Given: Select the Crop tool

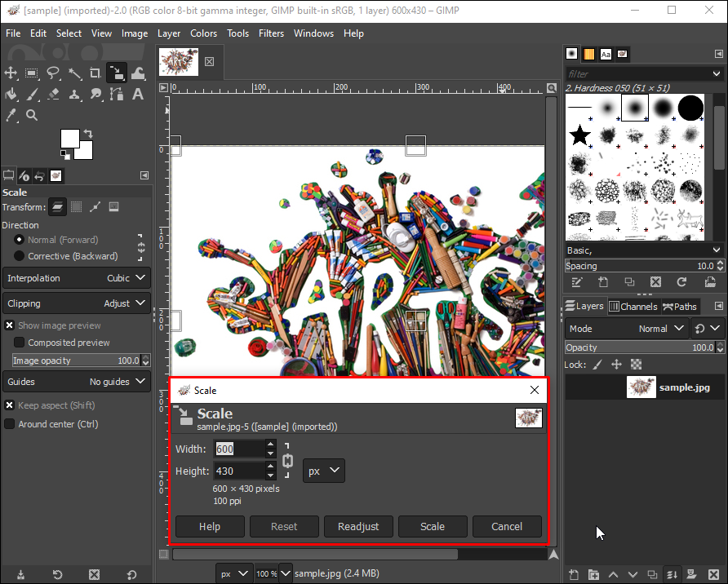Looking at the screenshot, I should coord(95,73).
